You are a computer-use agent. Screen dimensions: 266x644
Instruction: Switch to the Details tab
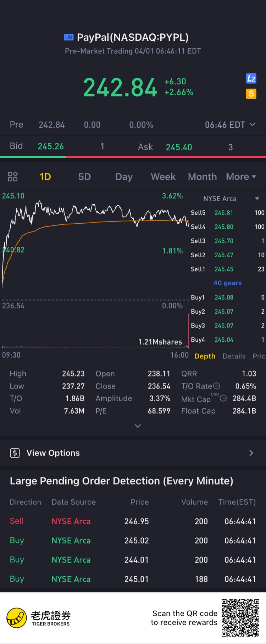click(234, 356)
